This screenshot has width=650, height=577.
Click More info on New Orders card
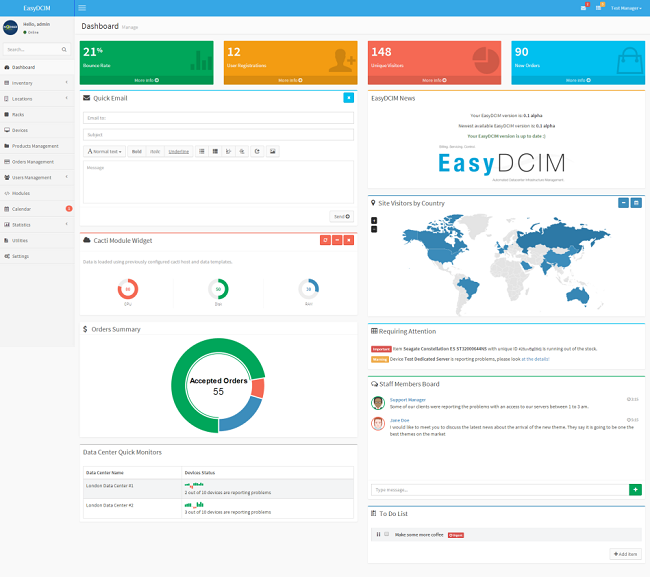[x=578, y=80]
